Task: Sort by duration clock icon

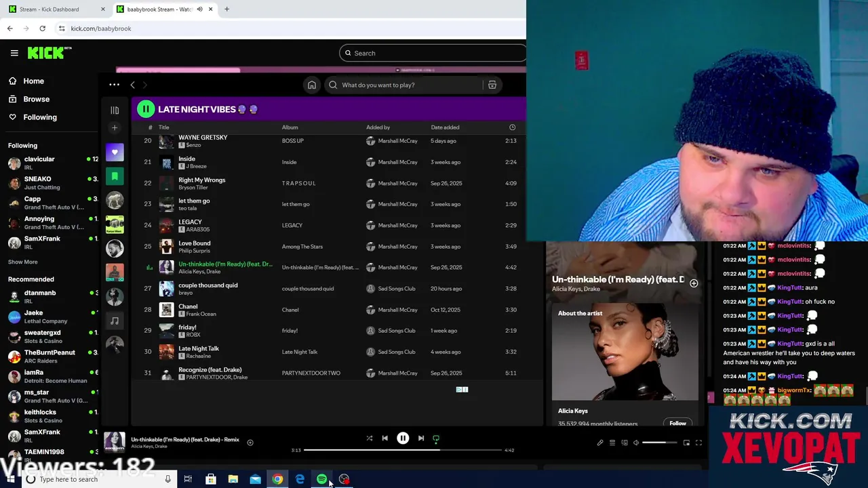Action: point(512,127)
